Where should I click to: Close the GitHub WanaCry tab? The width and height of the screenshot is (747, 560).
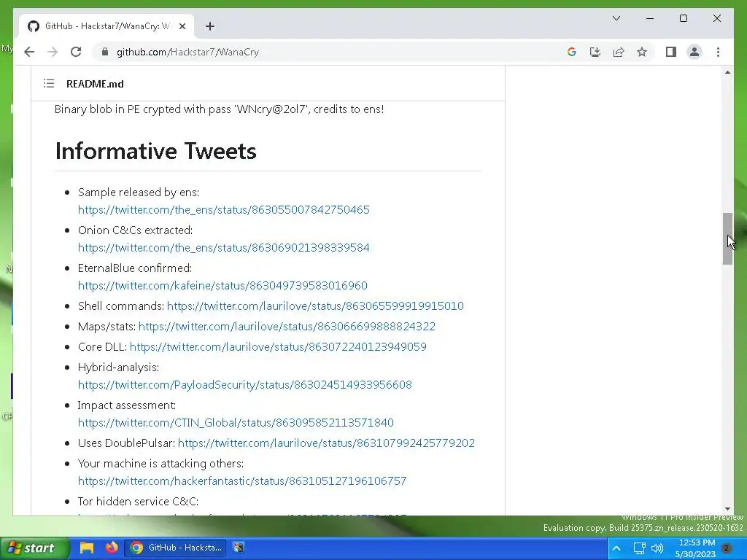tap(182, 26)
